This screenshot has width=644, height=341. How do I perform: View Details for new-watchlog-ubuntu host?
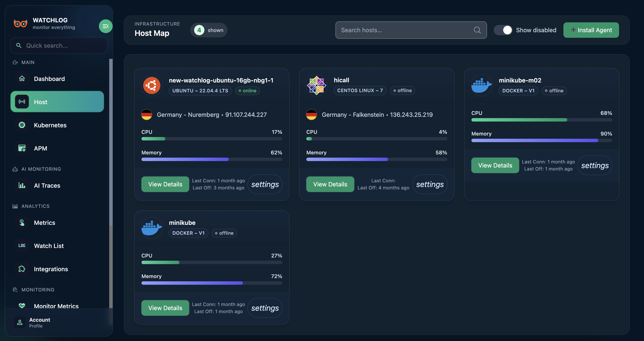(165, 184)
